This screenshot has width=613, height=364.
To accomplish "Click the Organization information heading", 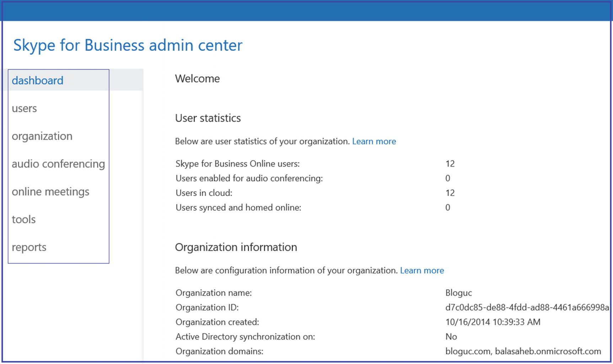I will pos(236,247).
